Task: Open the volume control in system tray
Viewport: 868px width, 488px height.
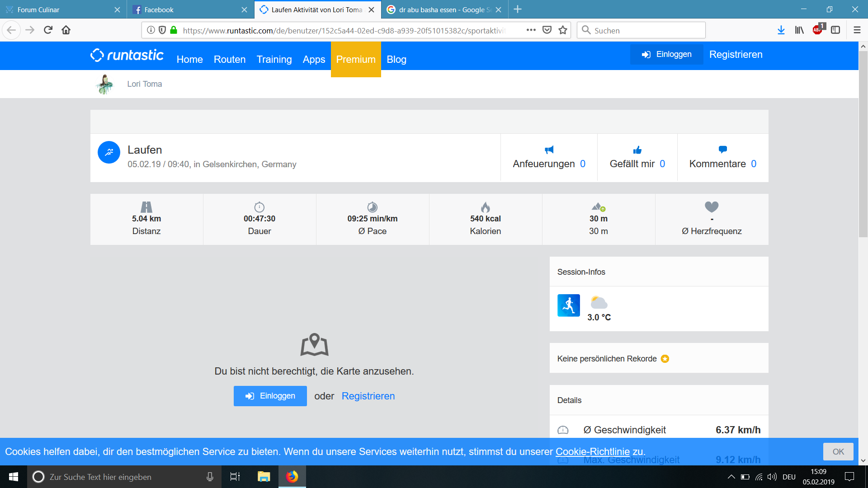Action: click(772, 477)
